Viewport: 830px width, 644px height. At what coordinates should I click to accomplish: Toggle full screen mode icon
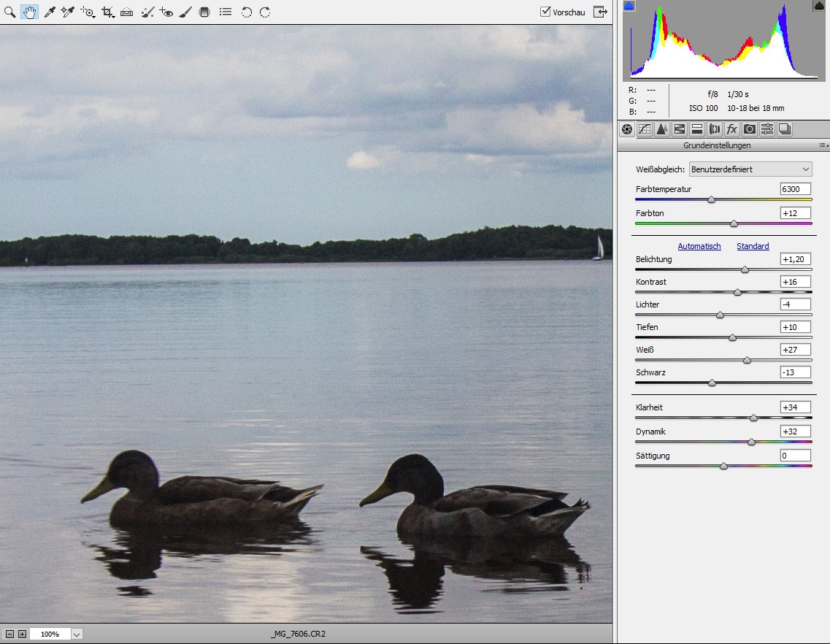(600, 12)
